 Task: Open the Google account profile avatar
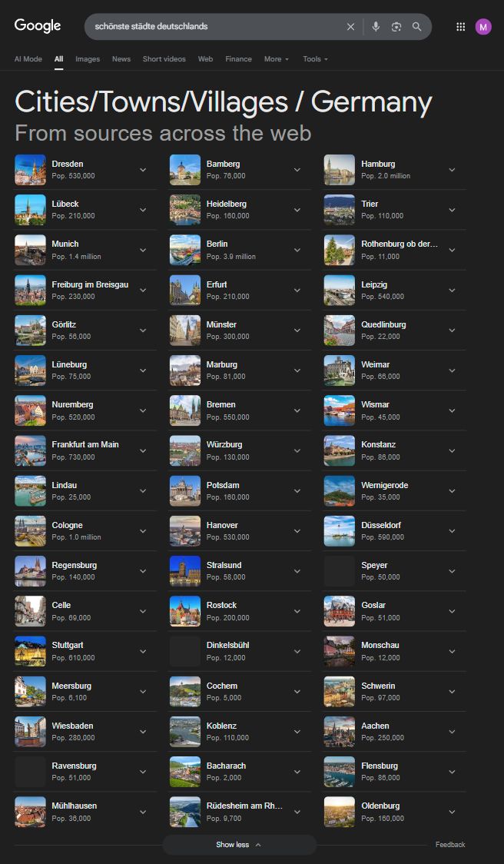click(483, 27)
